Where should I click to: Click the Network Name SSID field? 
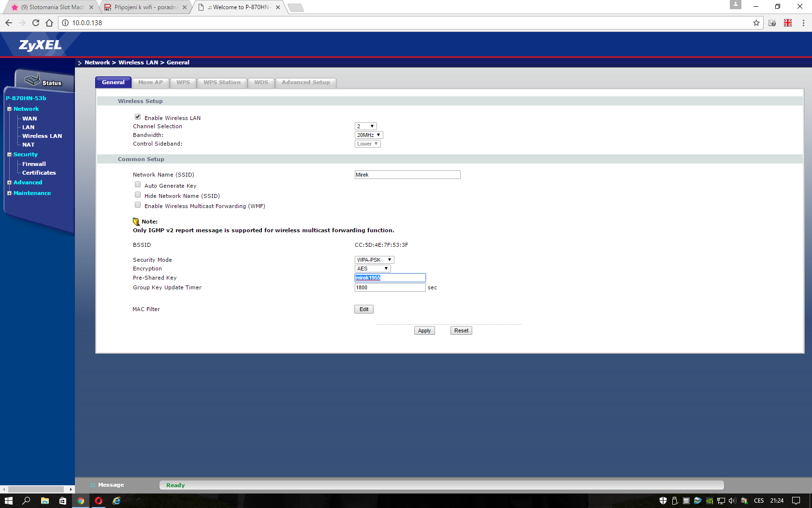[x=407, y=175]
